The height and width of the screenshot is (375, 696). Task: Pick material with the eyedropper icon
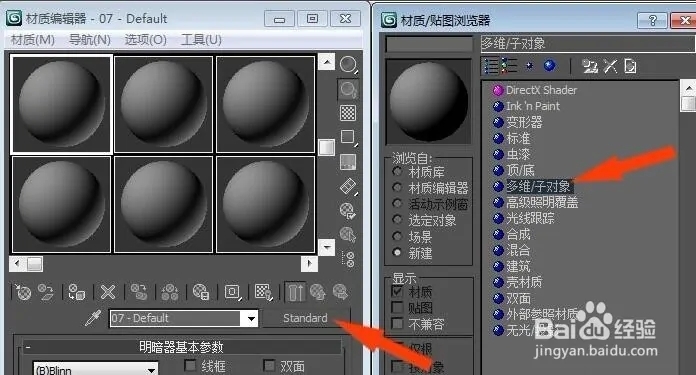click(93, 318)
